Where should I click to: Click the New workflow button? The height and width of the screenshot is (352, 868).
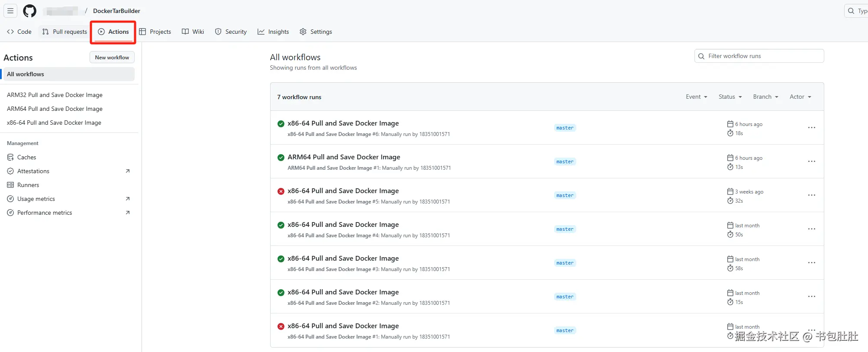112,57
